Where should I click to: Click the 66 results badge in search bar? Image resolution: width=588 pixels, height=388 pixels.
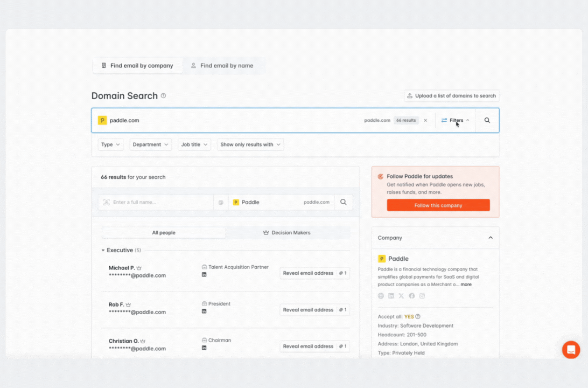click(406, 121)
